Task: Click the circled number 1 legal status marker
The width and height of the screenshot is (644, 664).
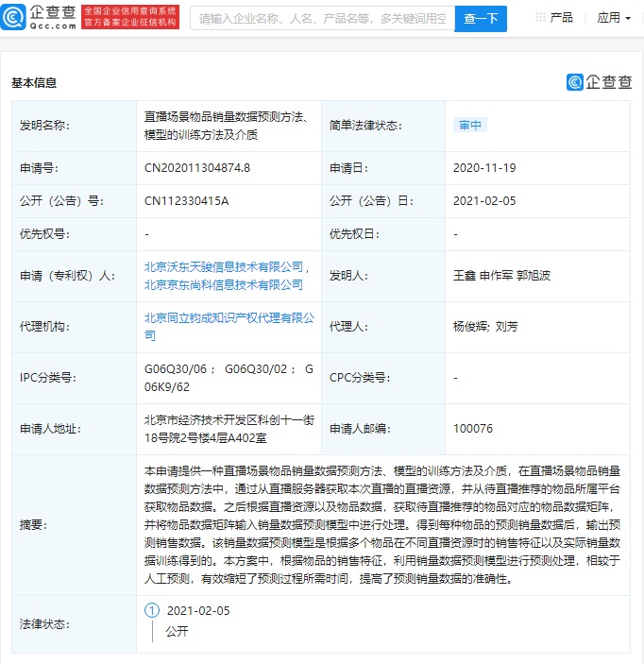Action: (x=151, y=610)
